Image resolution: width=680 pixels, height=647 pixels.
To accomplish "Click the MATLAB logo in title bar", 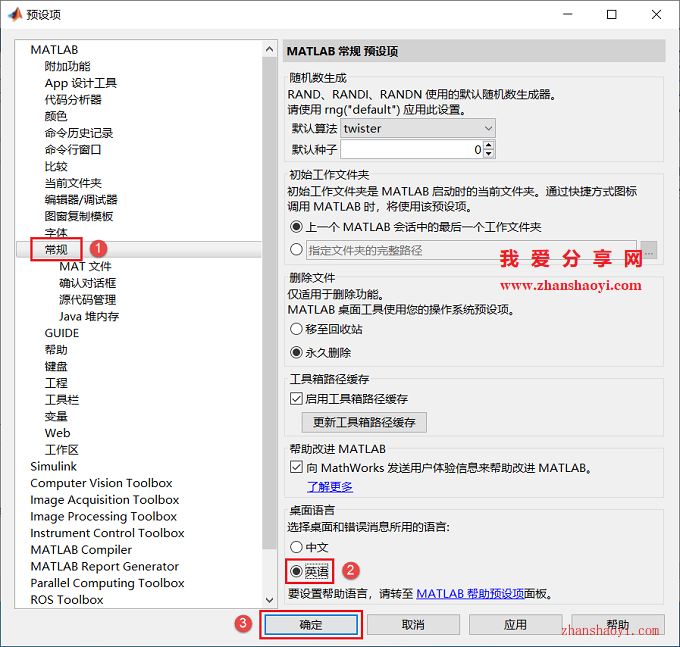I will 15,14.
